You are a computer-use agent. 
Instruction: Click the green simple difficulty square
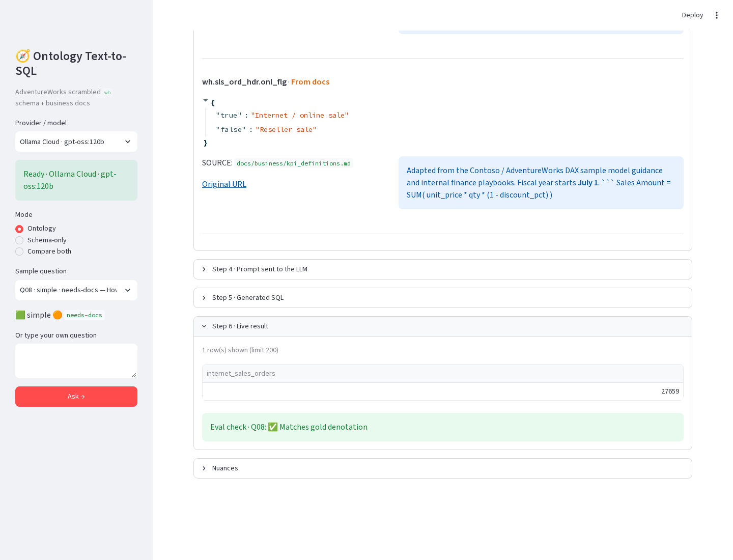(20, 315)
